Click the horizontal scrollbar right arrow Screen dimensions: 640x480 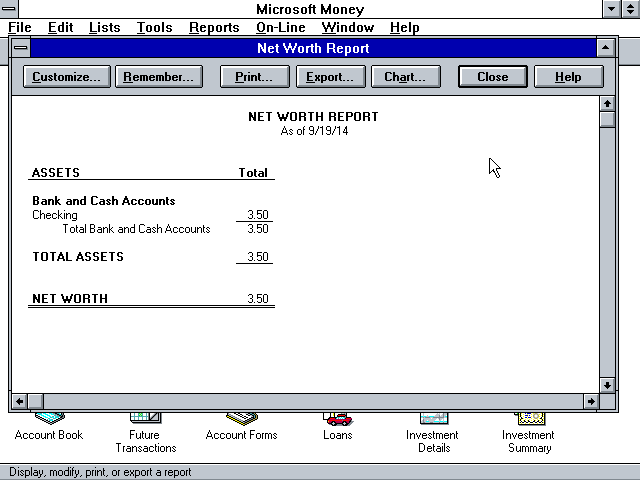point(590,401)
